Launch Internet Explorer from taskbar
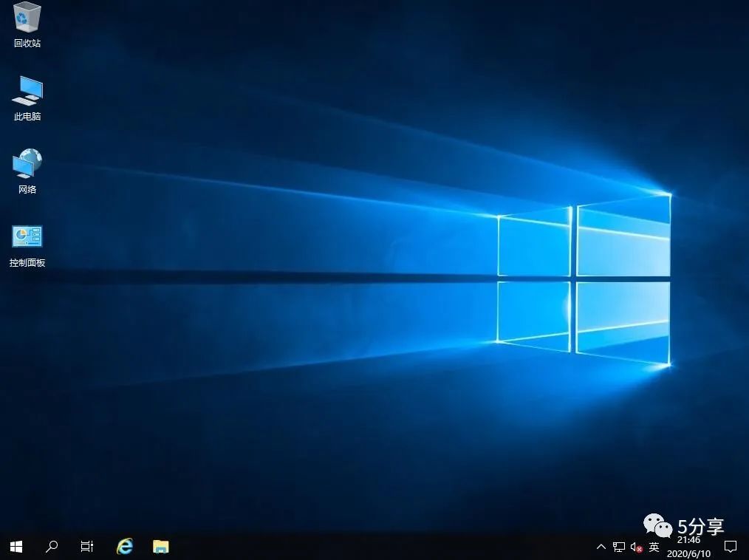 [x=125, y=546]
